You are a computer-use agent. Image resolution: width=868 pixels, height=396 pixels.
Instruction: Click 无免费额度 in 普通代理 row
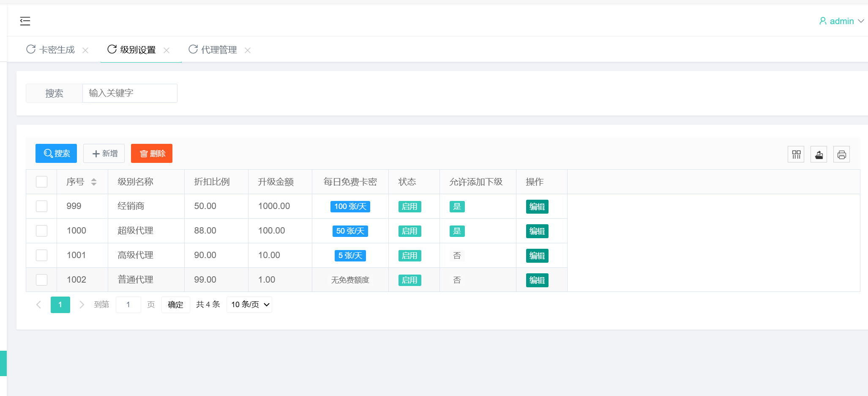click(350, 280)
